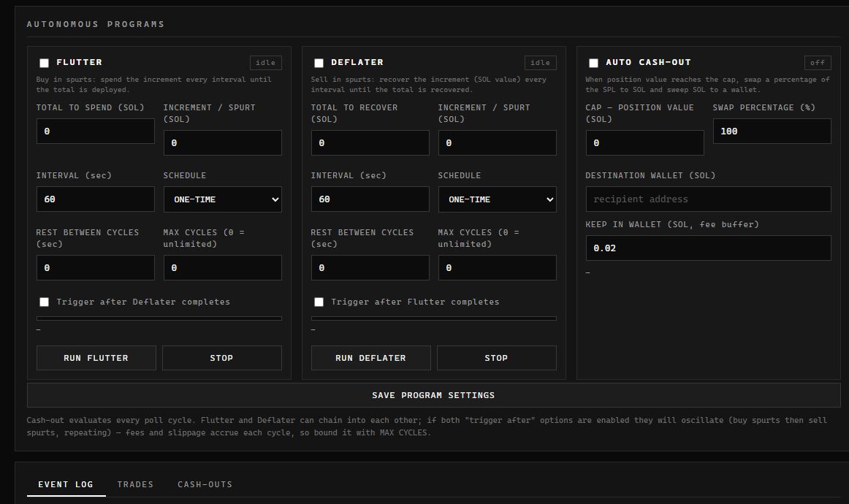Focus the Flutter Max Cycles field

click(223, 268)
